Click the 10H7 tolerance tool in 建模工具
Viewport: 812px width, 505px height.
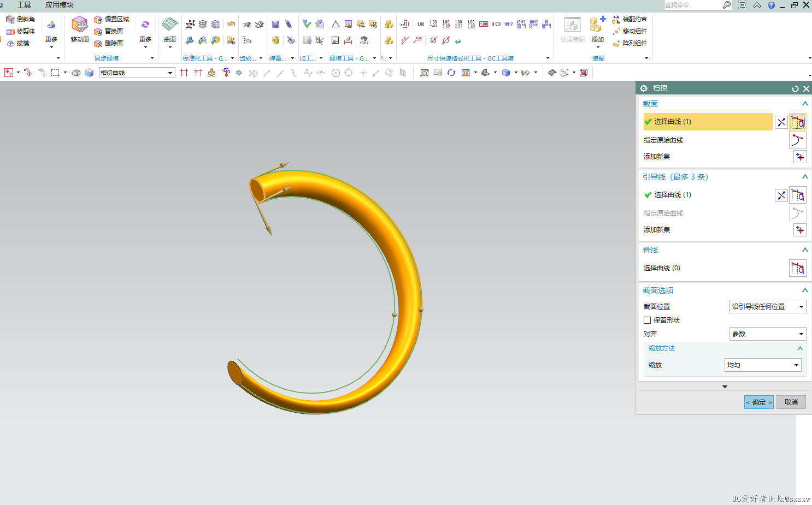click(364, 40)
